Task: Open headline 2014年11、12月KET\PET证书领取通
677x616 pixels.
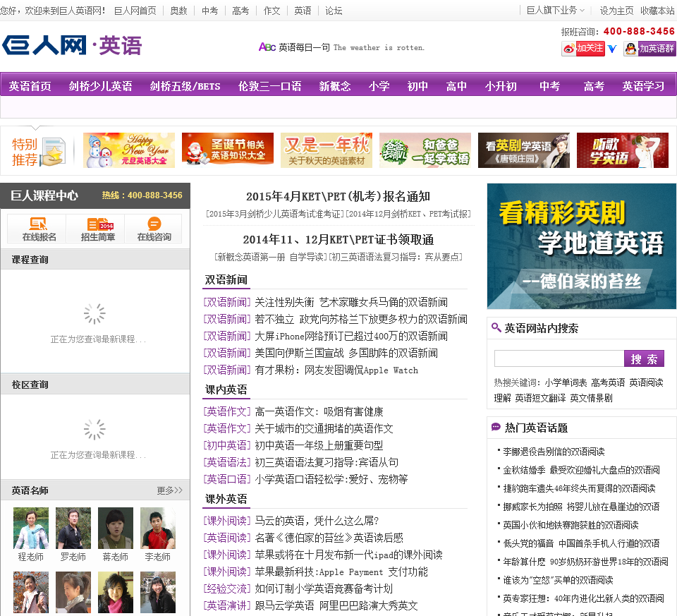Action: [338, 239]
